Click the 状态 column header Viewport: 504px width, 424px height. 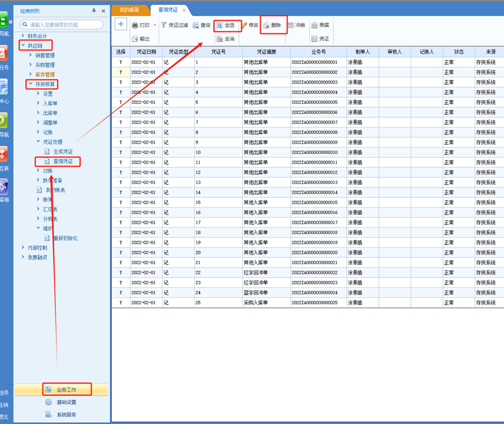458,52
